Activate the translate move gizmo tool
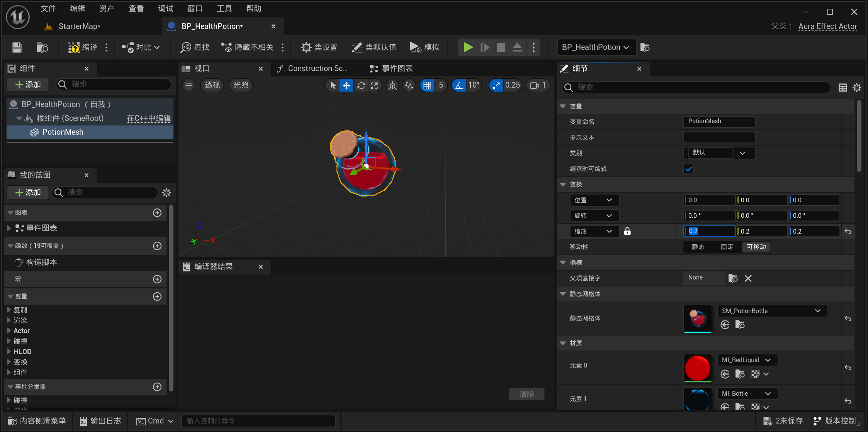 [x=347, y=85]
